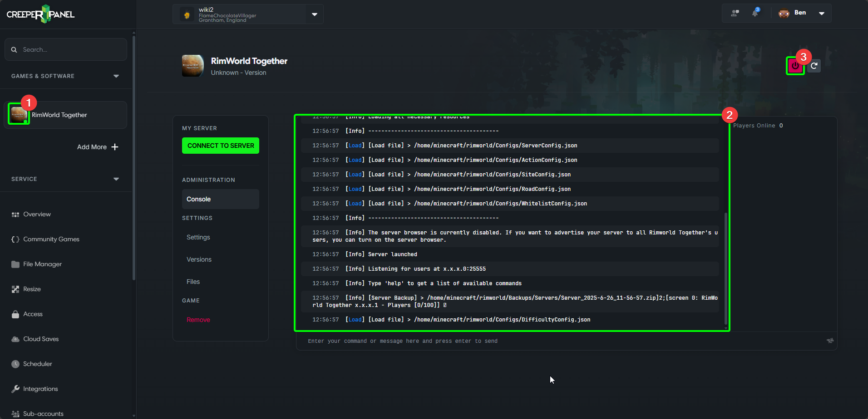Viewport: 868px width, 419px height.
Task: Click the Server Backup log line
Action: coord(510,302)
